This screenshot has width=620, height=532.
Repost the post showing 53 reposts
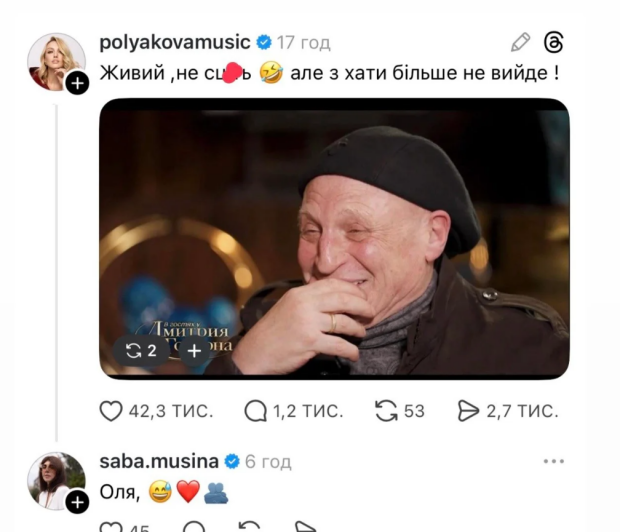(386, 411)
